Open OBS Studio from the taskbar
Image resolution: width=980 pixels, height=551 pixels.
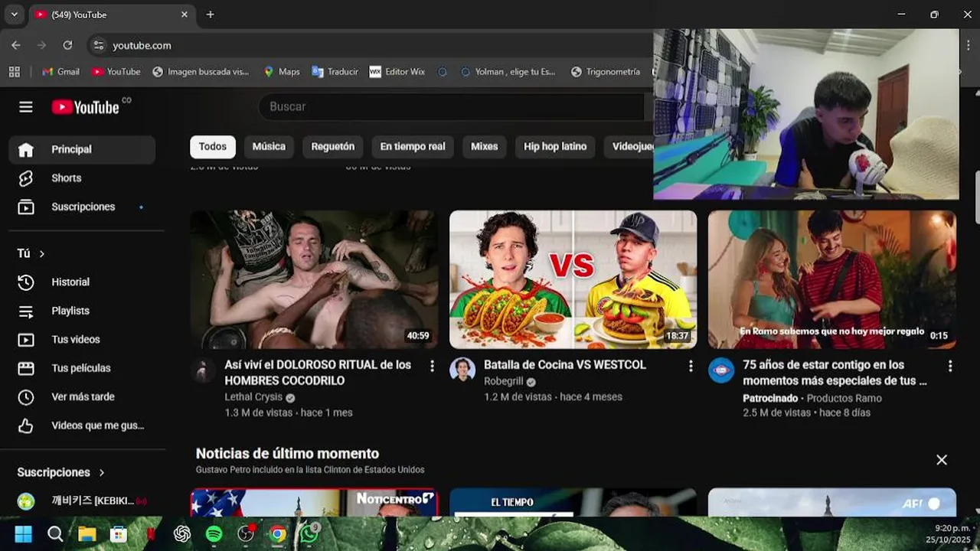(x=246, y=534)
